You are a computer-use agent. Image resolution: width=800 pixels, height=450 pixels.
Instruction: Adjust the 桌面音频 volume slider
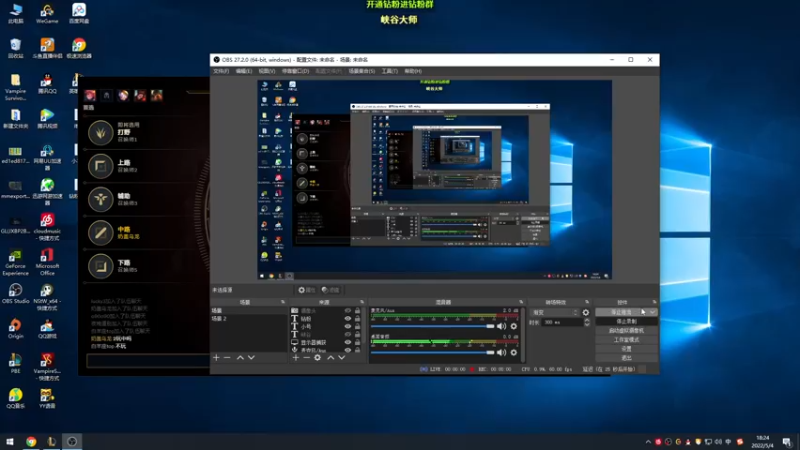coord(433,352)
